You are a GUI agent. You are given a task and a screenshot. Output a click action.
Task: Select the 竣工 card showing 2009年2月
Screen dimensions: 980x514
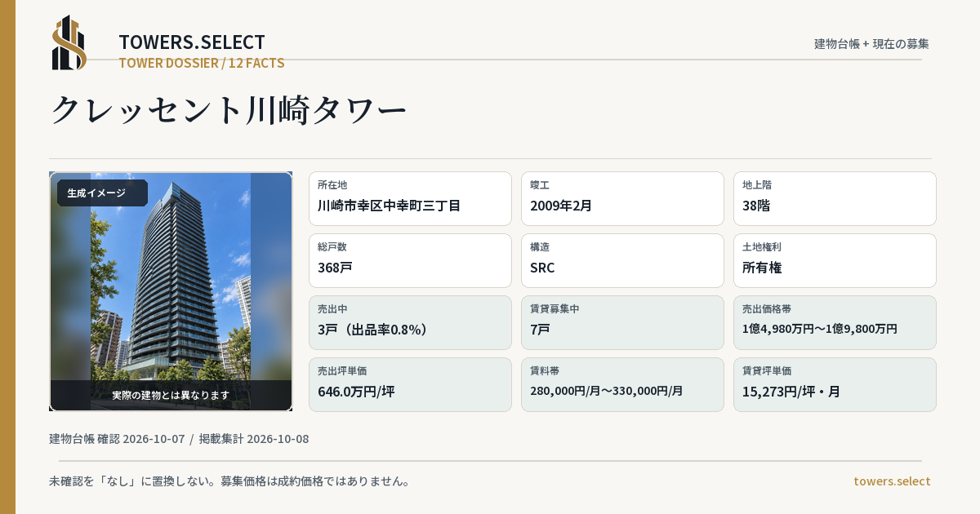coord(622,198)
